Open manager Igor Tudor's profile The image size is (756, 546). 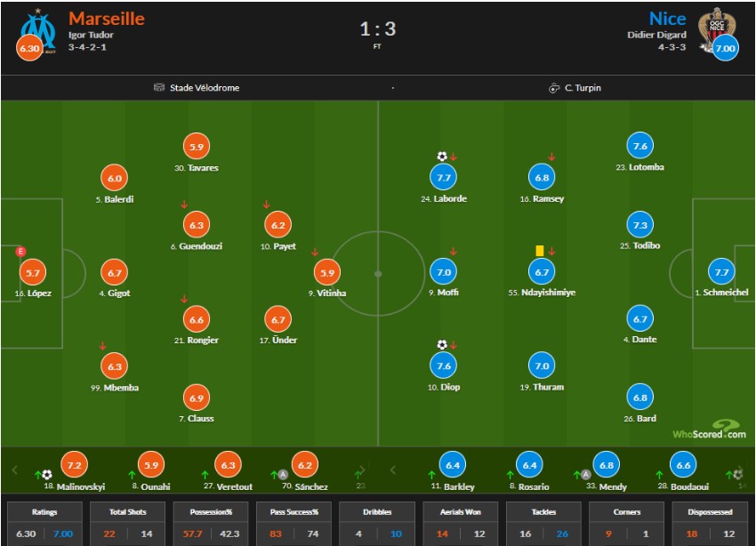[89, 36]
